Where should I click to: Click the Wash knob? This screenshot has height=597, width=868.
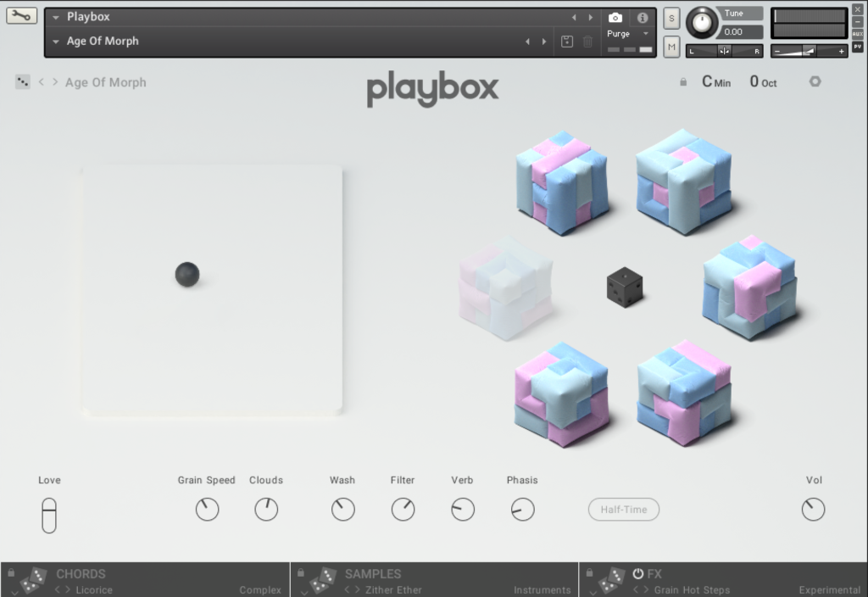[x=343, y=510]
